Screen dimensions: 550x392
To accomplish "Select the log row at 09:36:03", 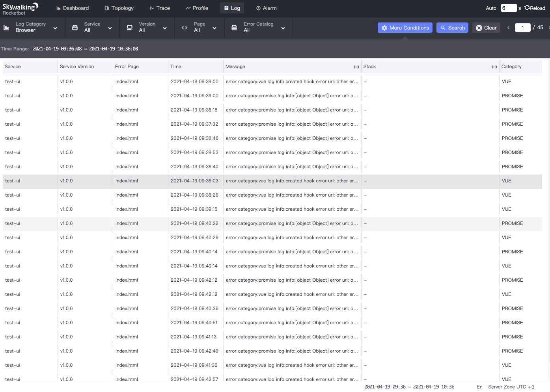I will click(x=272, y=181).
